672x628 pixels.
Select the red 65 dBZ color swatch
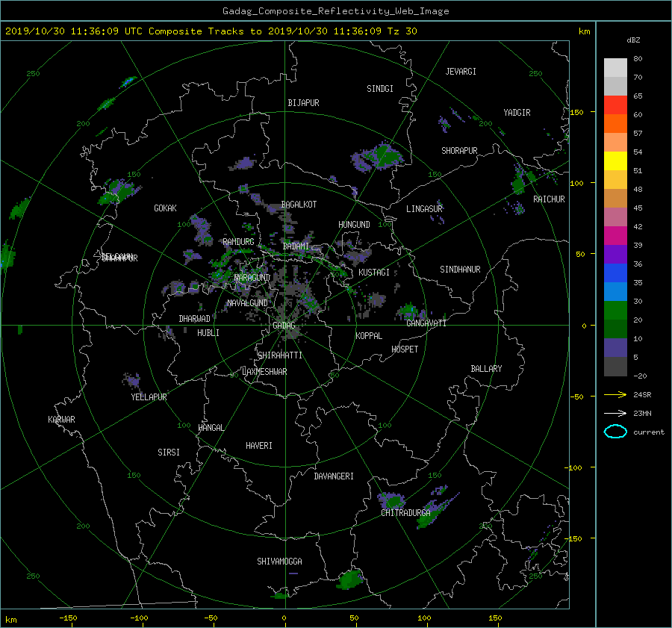click(x=615, y=105)
